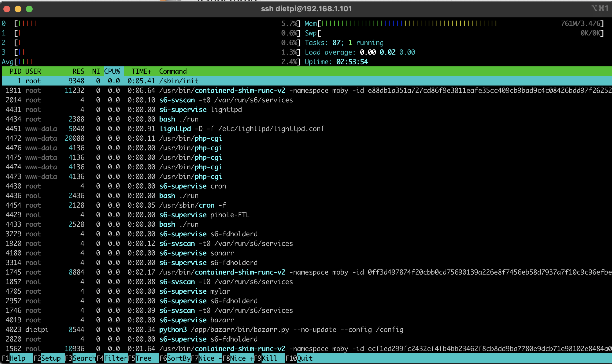Click the Load average readout
Viewport: 612px width, 364px height.
pyautogui.click(x=360, y=52)
